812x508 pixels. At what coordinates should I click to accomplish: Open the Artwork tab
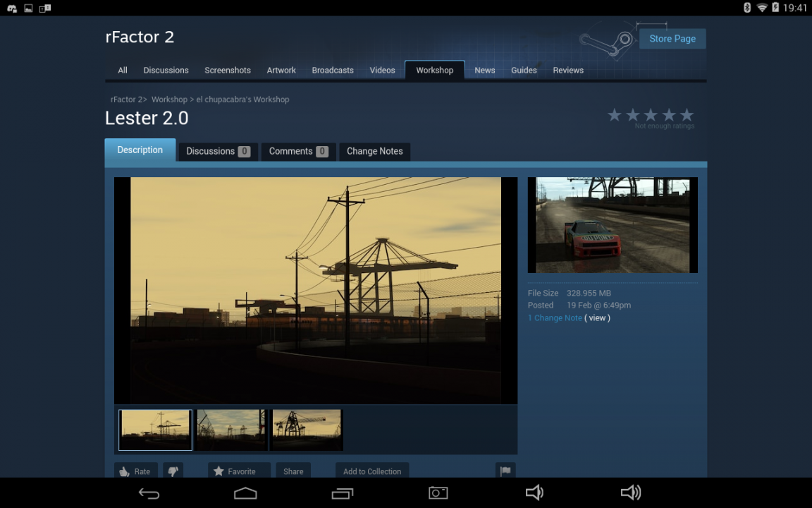point(281,70)
